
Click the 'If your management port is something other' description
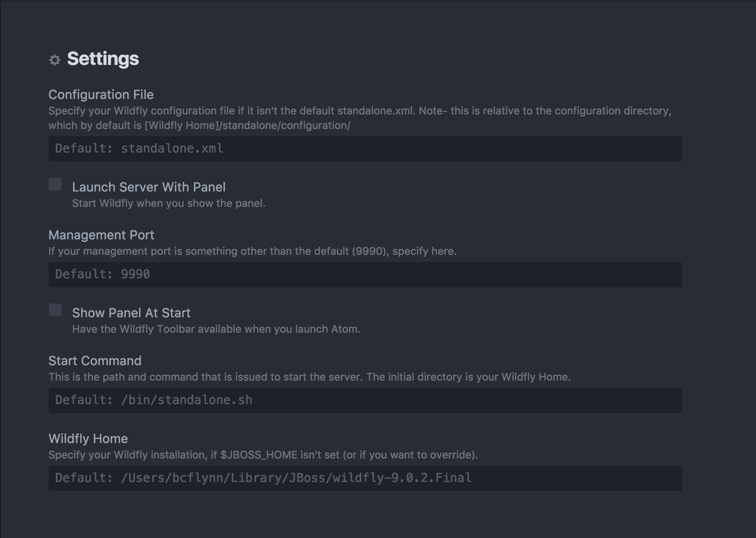tap(253, 251)
